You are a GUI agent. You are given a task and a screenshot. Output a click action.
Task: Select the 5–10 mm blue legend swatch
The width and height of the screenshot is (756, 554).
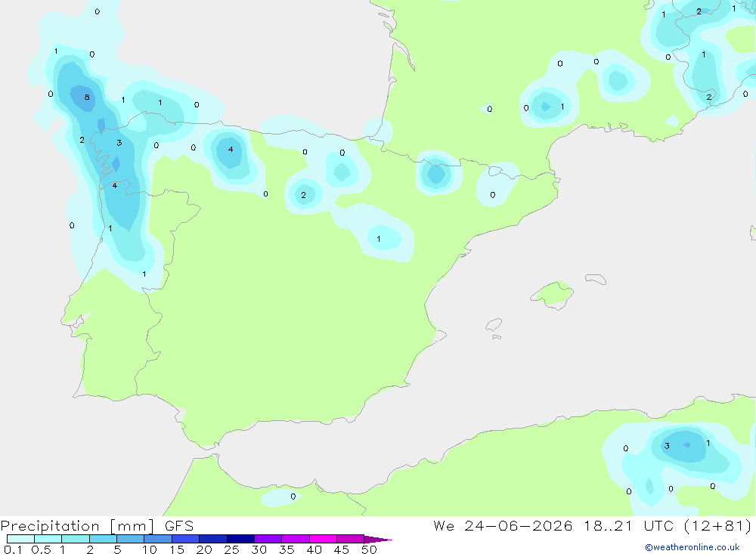[130, 539]
